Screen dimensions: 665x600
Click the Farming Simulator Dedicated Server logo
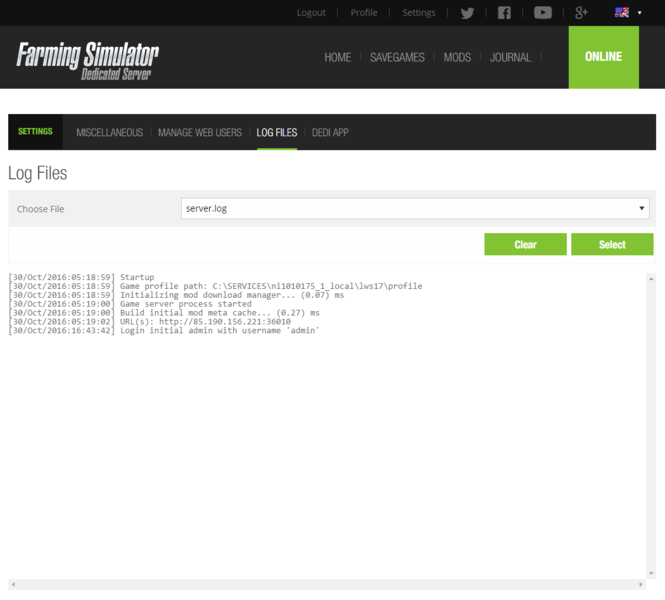tap(87, 60)
